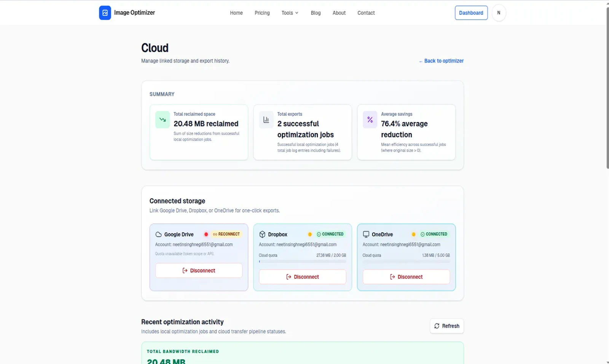Click the Total exports bar chart icon
The width and height of the screenshot is (609, 364).
(266, 119)
